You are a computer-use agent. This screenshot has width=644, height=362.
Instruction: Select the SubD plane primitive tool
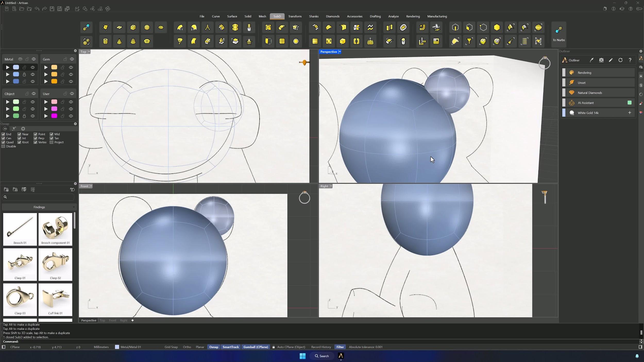tap(119, 28)
